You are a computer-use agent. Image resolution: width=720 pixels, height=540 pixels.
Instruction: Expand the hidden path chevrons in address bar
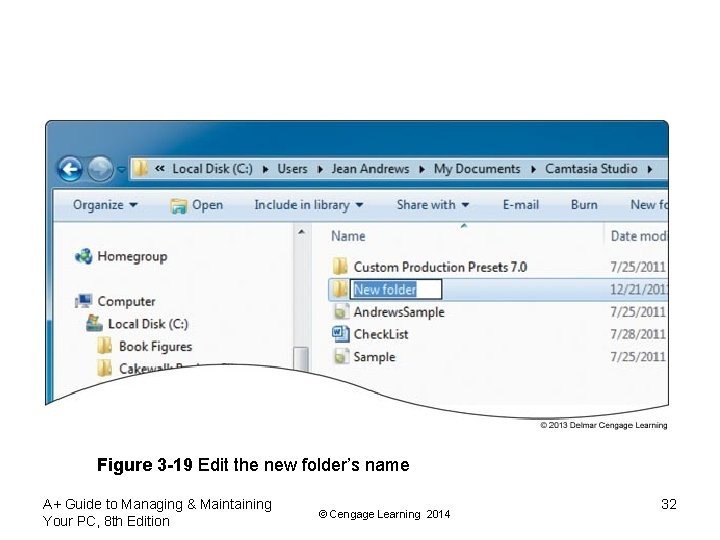pyautogui.click(x=159, y=169)
